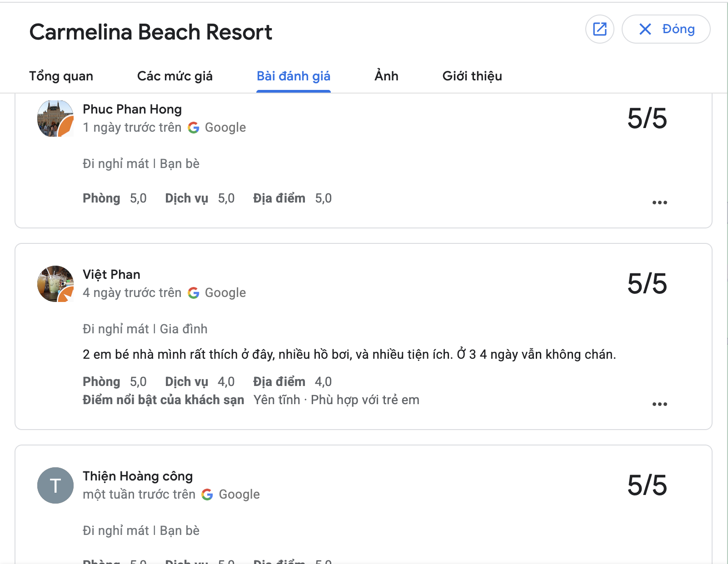Open the Ảnh tab

[386, 75]
